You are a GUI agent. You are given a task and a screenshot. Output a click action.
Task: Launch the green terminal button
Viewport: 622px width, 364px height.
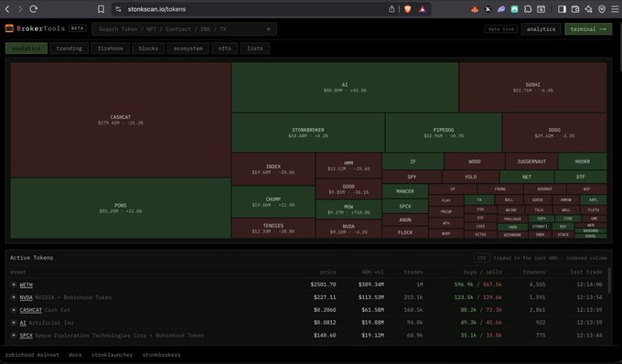pyautogui.click(x=588, y=29)
